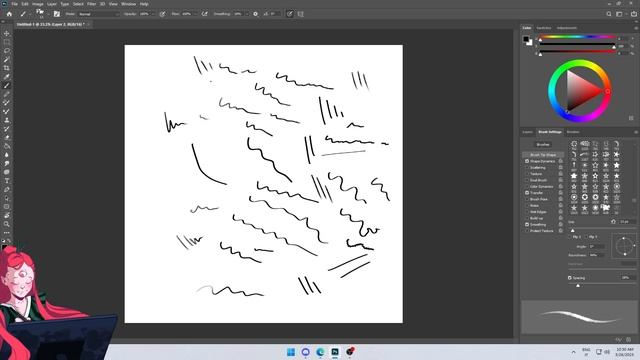
Task: Select the Brush Tip Shape section
Action: [543, 155]
